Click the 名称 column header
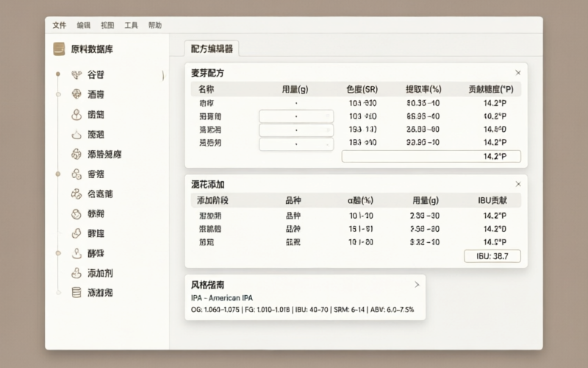588x368 pixels. coord(207,89)
